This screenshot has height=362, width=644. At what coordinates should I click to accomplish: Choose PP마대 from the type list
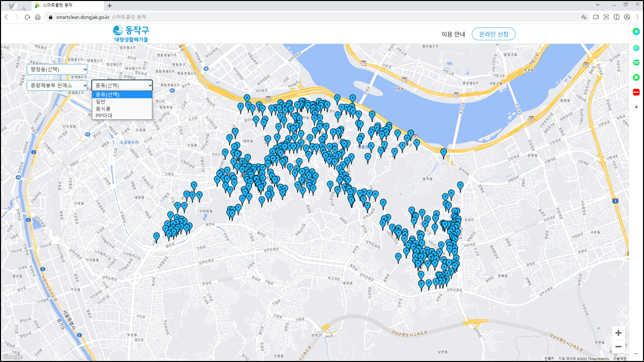pyautogui.click(x=122, y=116)
